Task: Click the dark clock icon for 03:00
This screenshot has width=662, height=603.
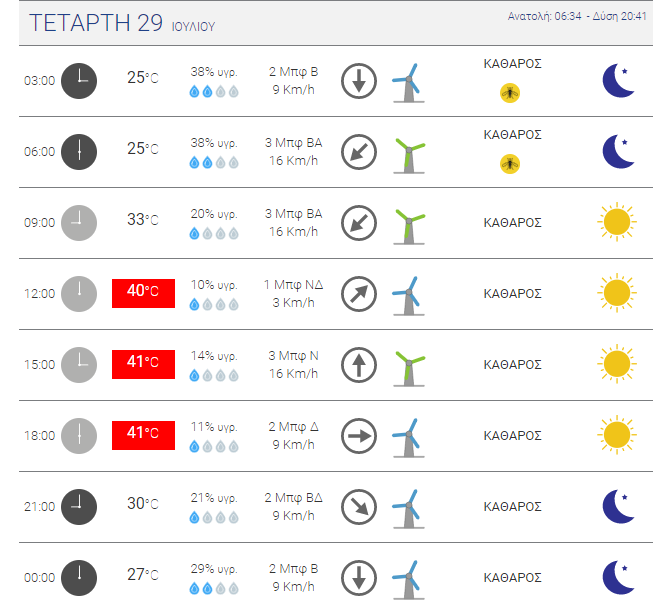Action: coord(79,81)
